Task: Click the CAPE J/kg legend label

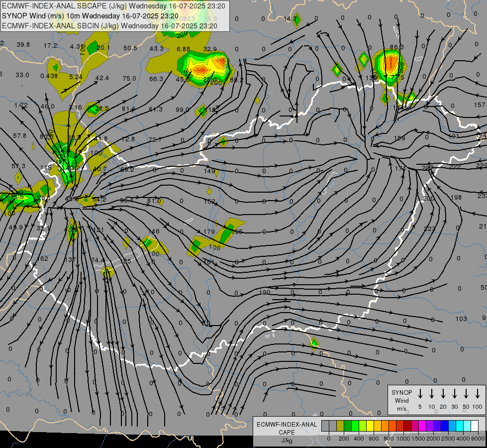Action: point(287,432)
